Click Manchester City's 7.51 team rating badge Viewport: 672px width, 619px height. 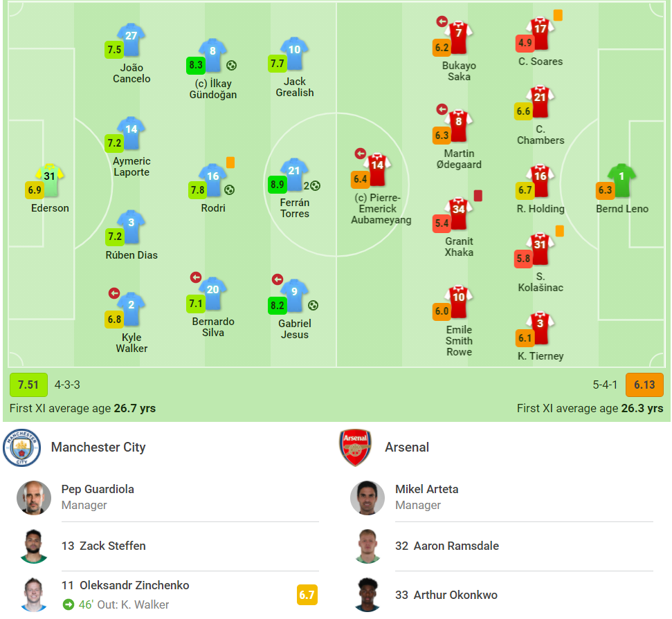pyautogui.click(x=28, y=385)
